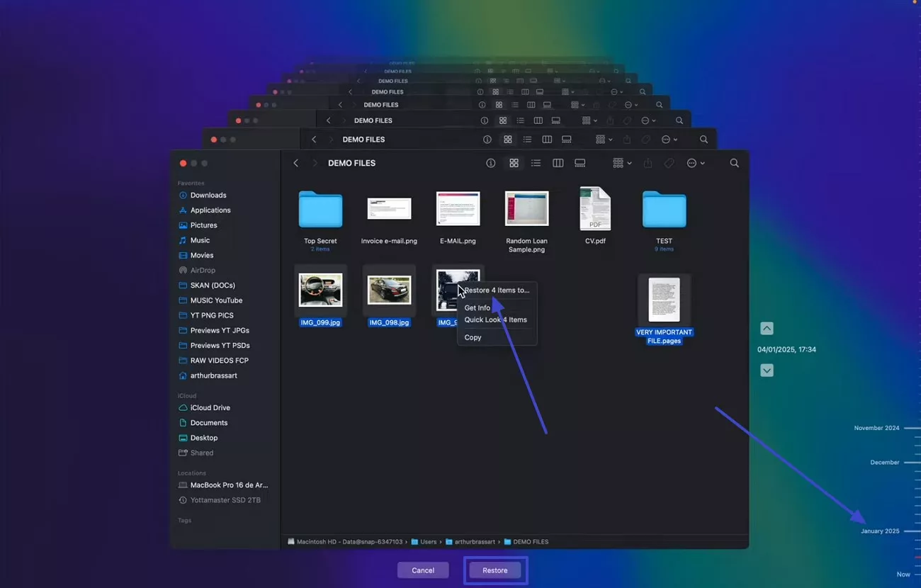Open search with the magnifier icon
921x588 pixels.
pos(734,163)
